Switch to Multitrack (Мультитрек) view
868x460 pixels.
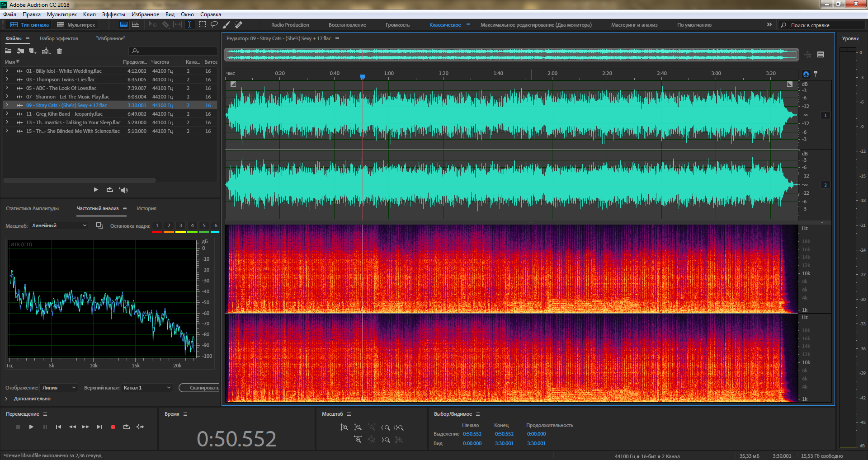(x=76, y=25)
